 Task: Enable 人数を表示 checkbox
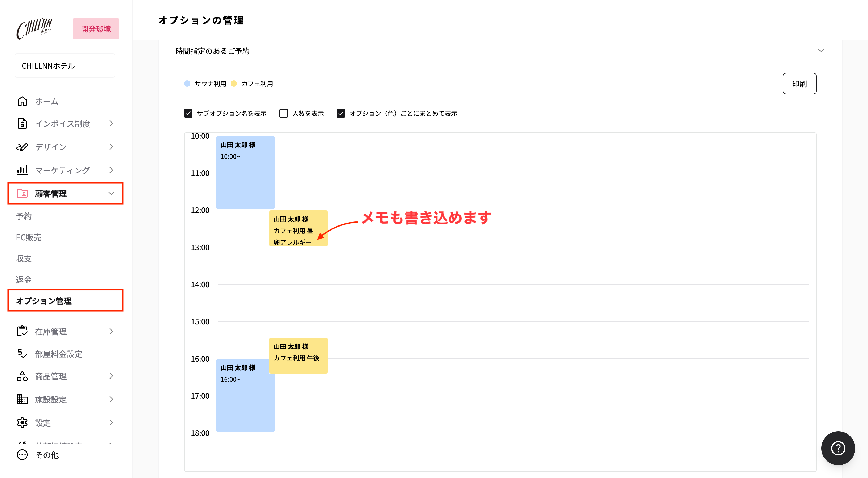point(284,113)
